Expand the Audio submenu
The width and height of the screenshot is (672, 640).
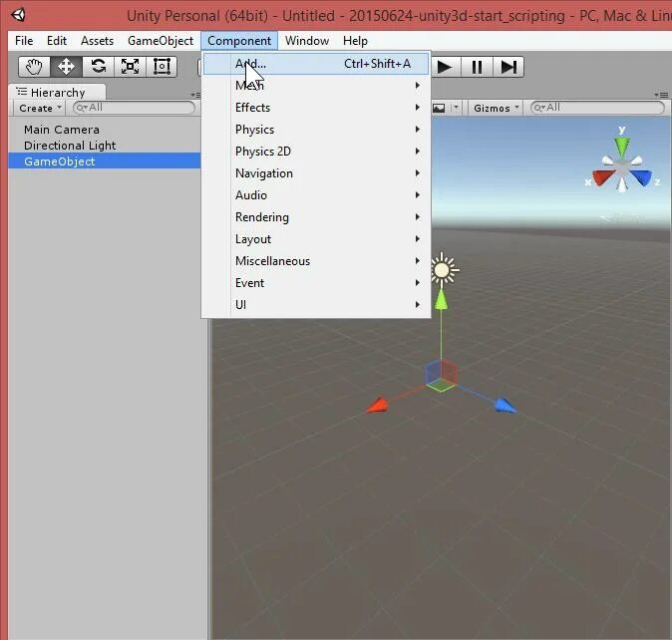(x=316, y=195)
